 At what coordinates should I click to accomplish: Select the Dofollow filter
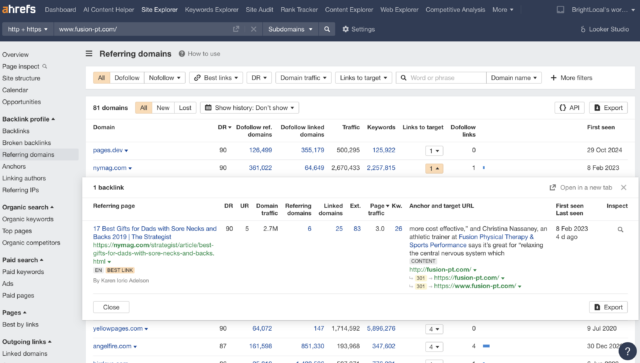(x=127, y=78)
